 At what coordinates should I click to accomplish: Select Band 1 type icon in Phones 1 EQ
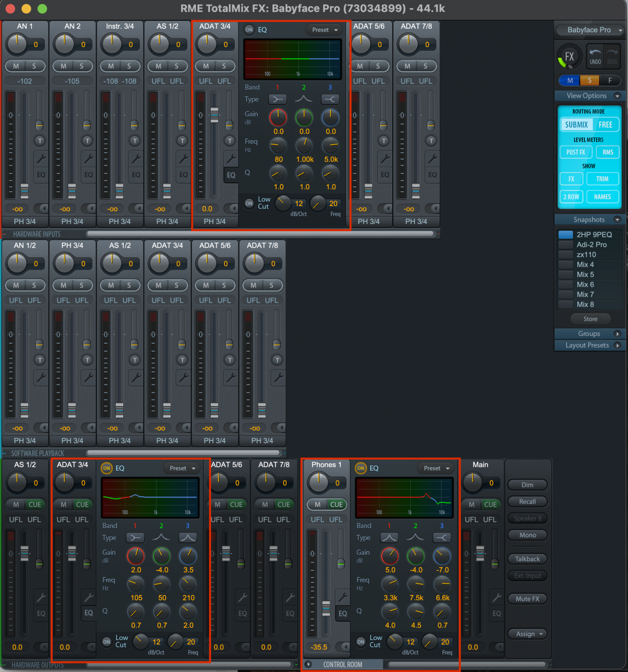click(389, 538)
